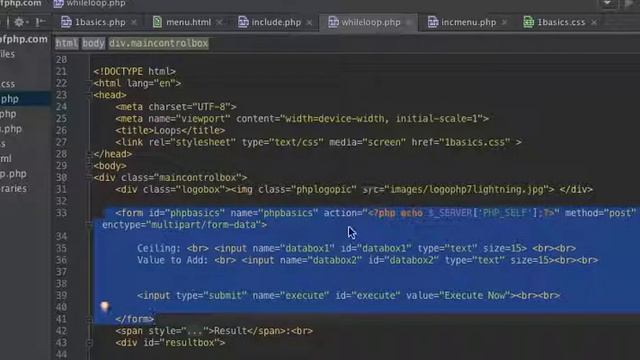This screenshot has width=640, height=360.
Task: Click the CSS file icon on the 1basics.css tab
Action: click(x=529, y=22)
